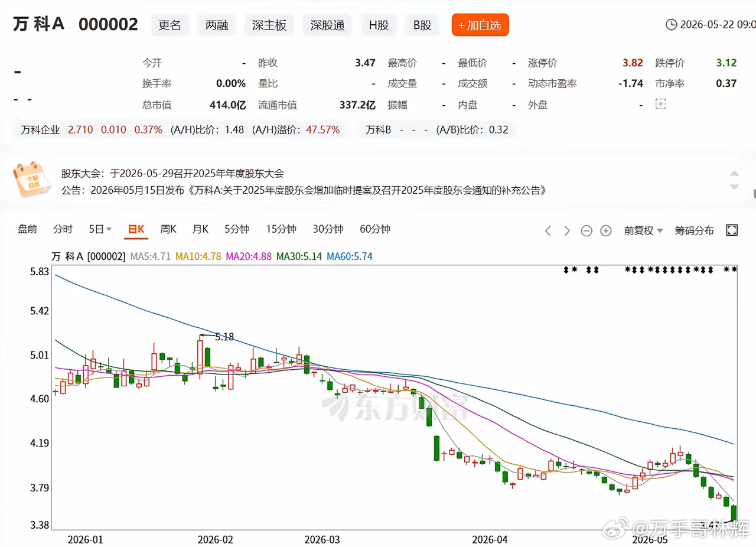
Task: Click the 动态市盈率 value -1.74
Action: click(631, 83)
